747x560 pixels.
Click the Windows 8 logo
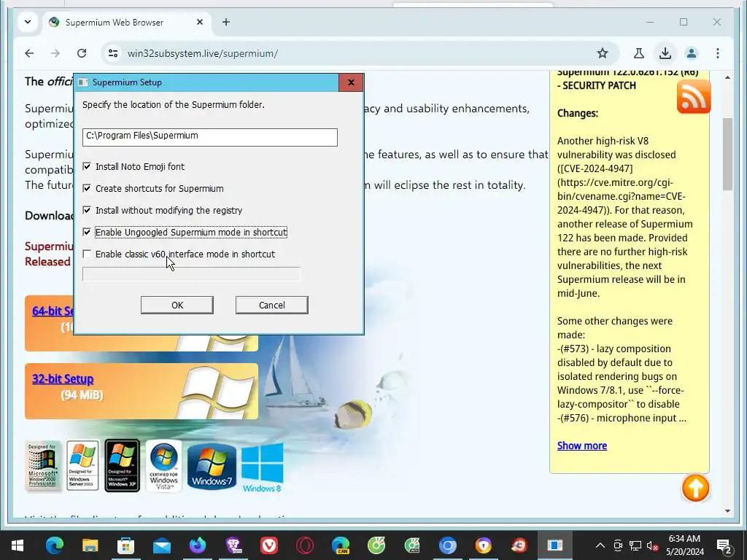coord(262,467)
